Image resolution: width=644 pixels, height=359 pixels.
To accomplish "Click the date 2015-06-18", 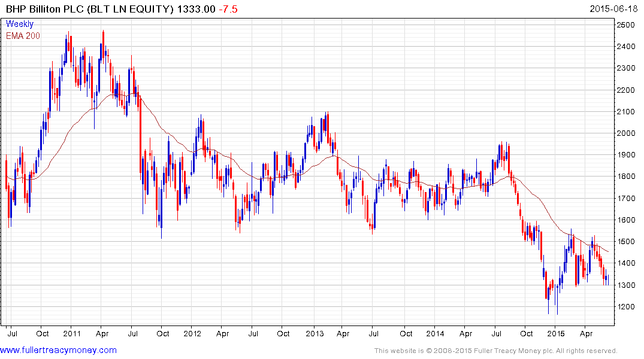I will click(x=613, y=9).
